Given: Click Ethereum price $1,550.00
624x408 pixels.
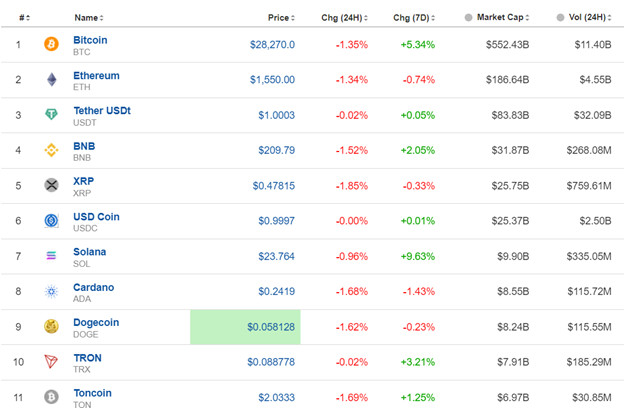Looking at the screenshot, I should pos(272,80).
